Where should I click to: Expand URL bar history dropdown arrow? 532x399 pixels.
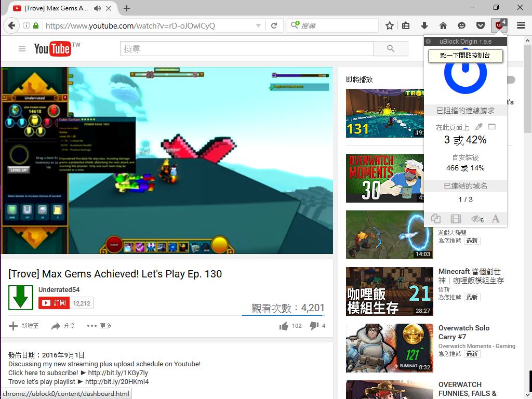(x=258, y=25)
